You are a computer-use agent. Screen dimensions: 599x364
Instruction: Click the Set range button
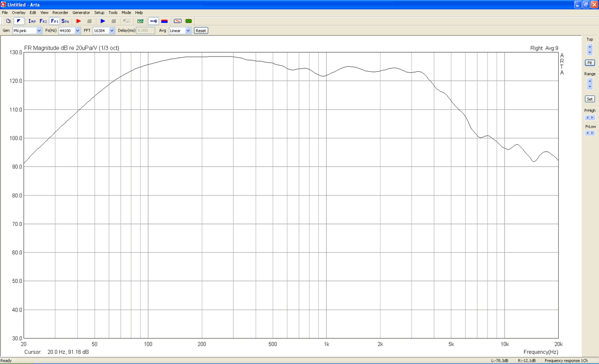click(x=590, y=99)
